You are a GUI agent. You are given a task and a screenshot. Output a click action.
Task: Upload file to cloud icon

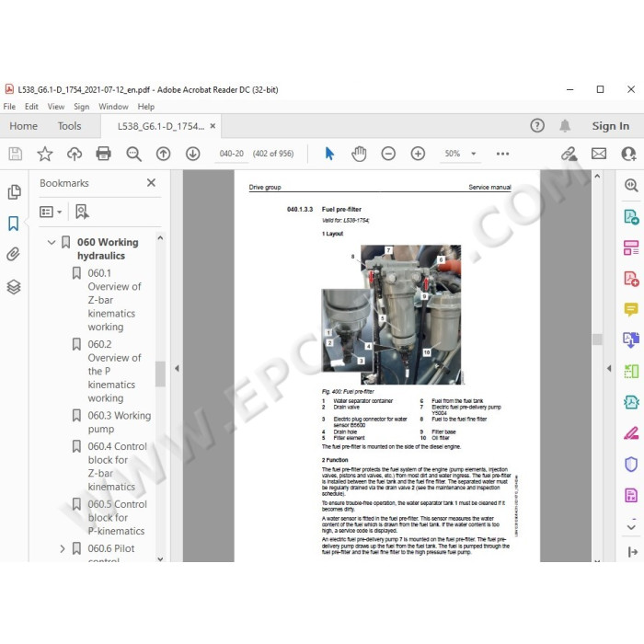(75, 154)
